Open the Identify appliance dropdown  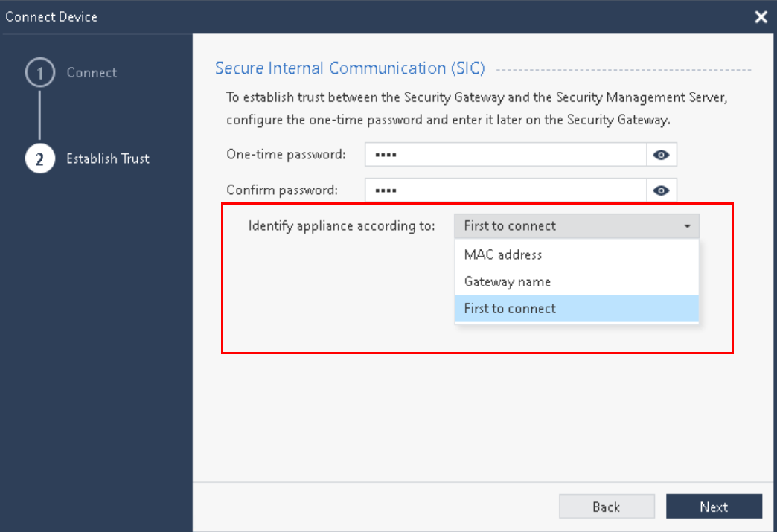(576, 226)
